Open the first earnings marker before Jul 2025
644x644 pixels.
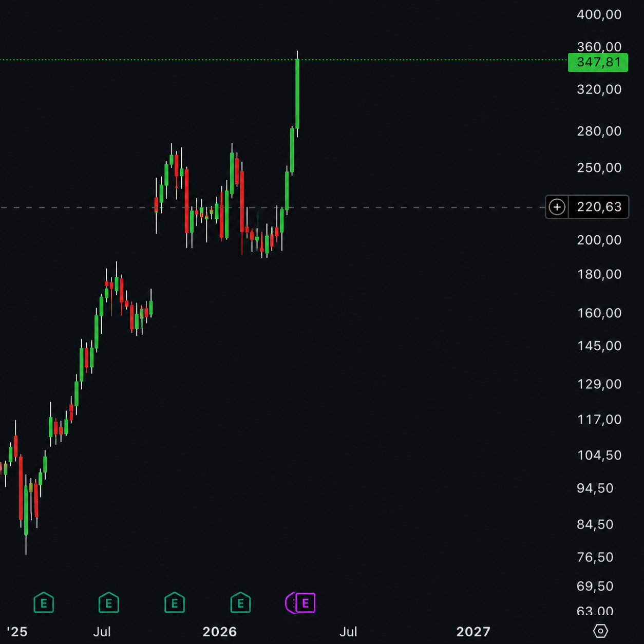pos(44,603)
